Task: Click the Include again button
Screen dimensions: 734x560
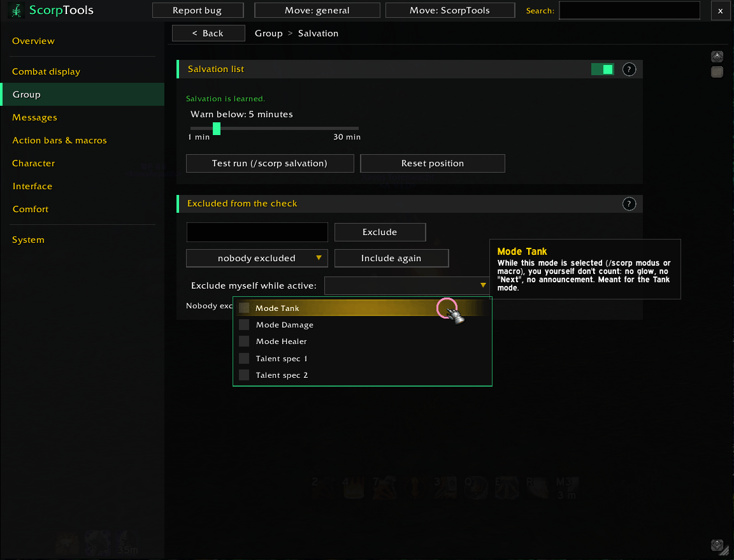Action: 391,258
